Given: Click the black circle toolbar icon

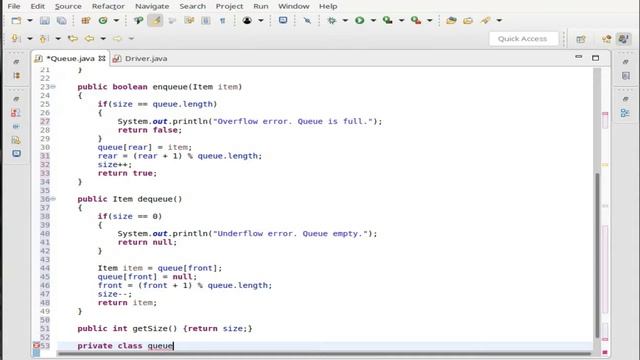Looking at the screenshot, I should 247,20.
